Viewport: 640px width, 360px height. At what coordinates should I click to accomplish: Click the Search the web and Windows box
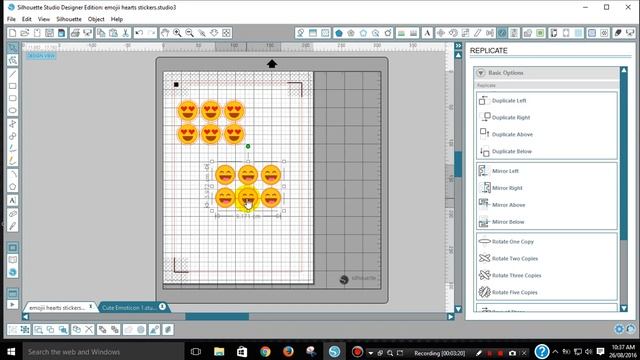coord(103,351)
